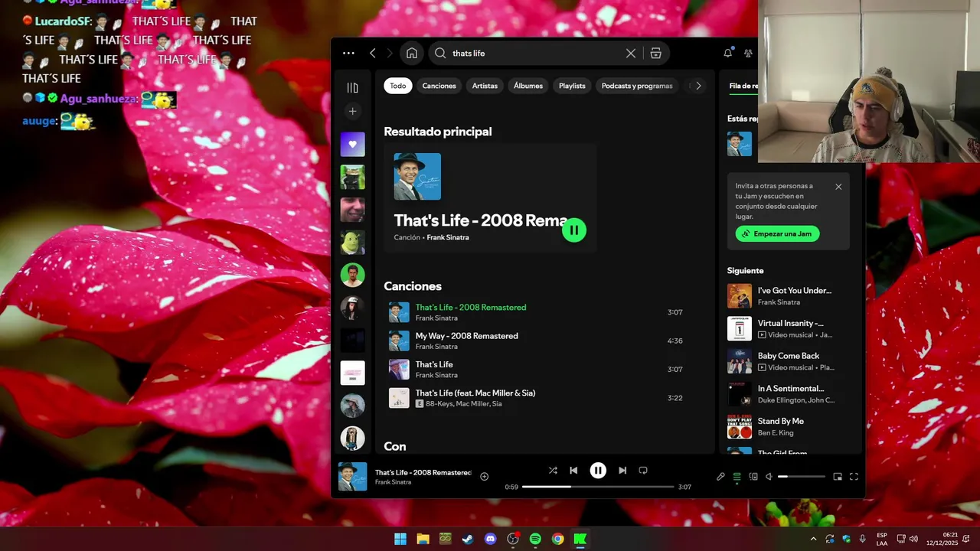This screenshot has height=551, width=980.
Task: Skip to the next track
Action: [622, 471]
